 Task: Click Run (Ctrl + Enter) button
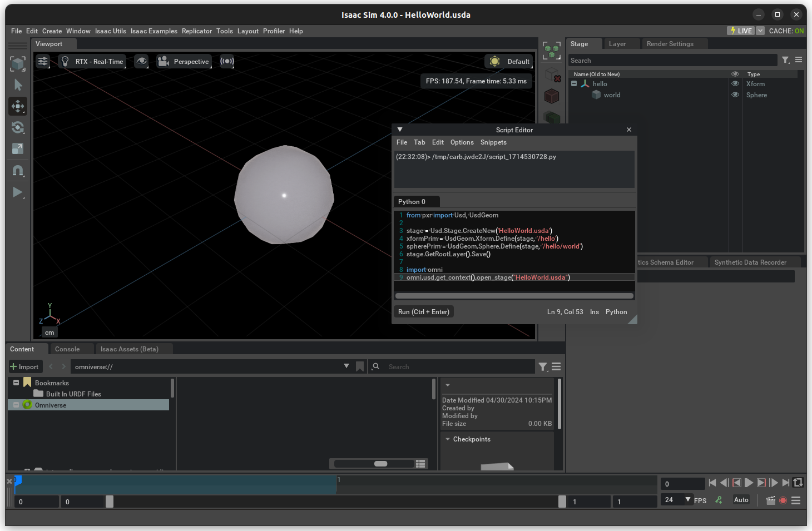point(424,312)
